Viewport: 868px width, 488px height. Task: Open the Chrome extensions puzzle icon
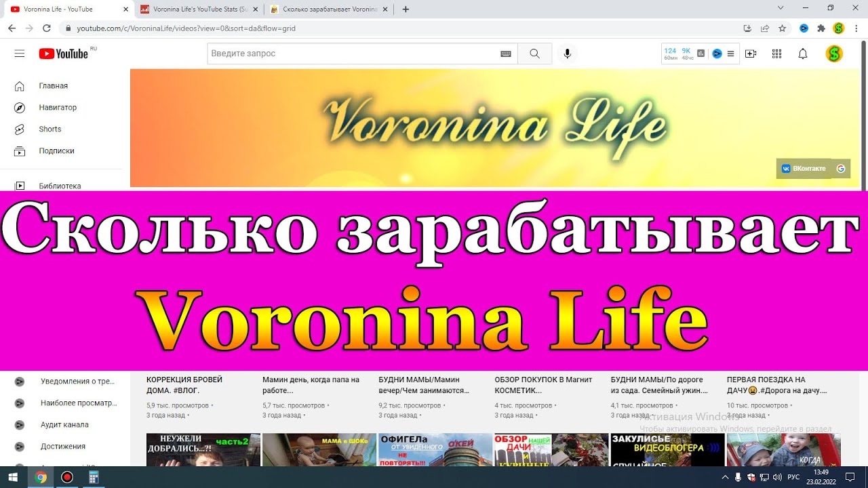pyautogui.click(x=821, y=28)
